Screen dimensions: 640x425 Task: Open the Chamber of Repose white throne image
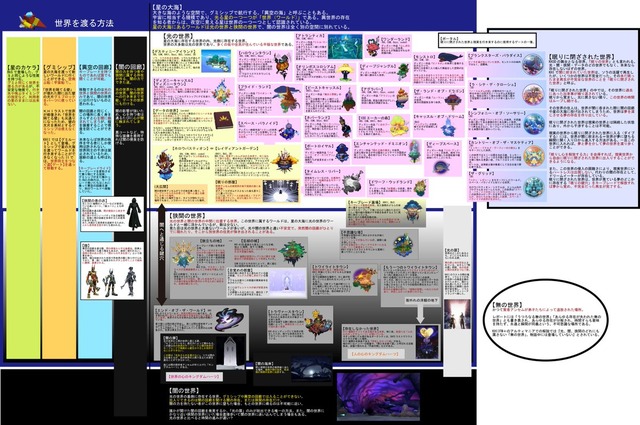pyautogui.click(x=281, y=191)
